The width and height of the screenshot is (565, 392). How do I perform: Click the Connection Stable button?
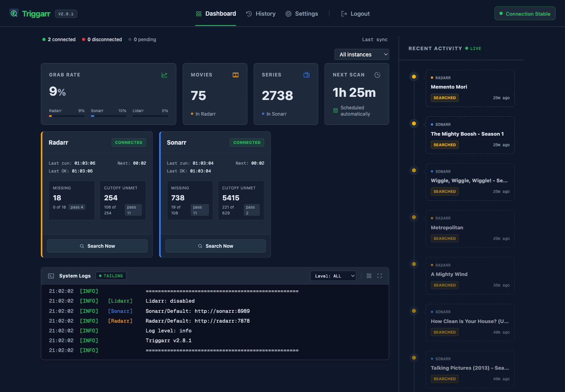coord(525,14)
